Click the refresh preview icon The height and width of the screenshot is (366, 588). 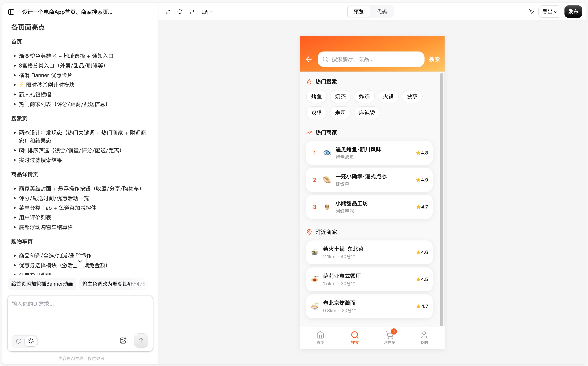[180, 12]
